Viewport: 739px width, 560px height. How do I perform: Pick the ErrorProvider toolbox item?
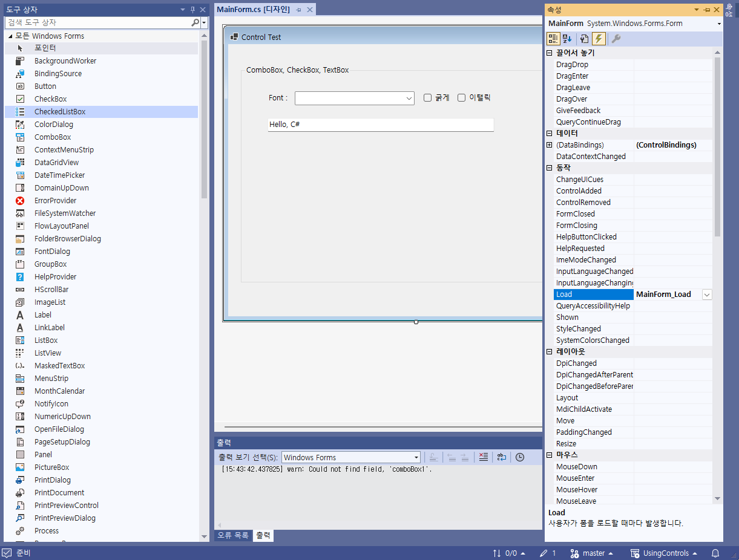point(101,200)
